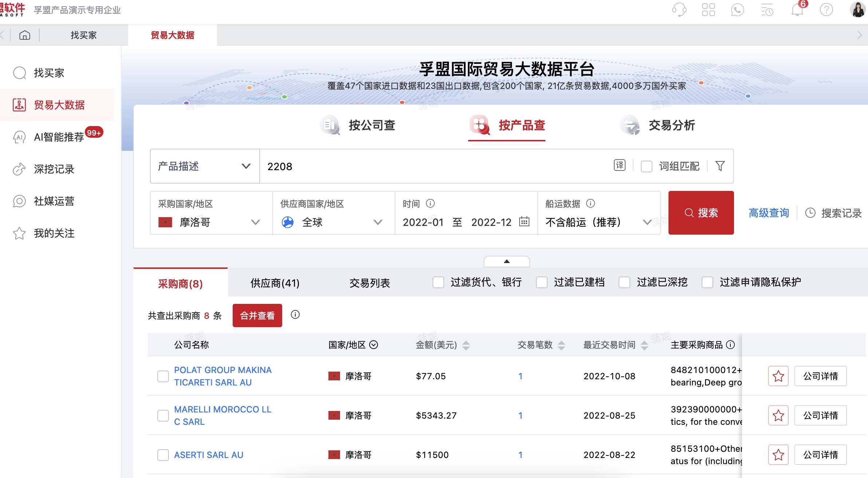Image resolution: width=868 pixels, height=478 pixels.
Task: Click the notification bell icon
Action: pyautogui.click(x=797, y=10)
